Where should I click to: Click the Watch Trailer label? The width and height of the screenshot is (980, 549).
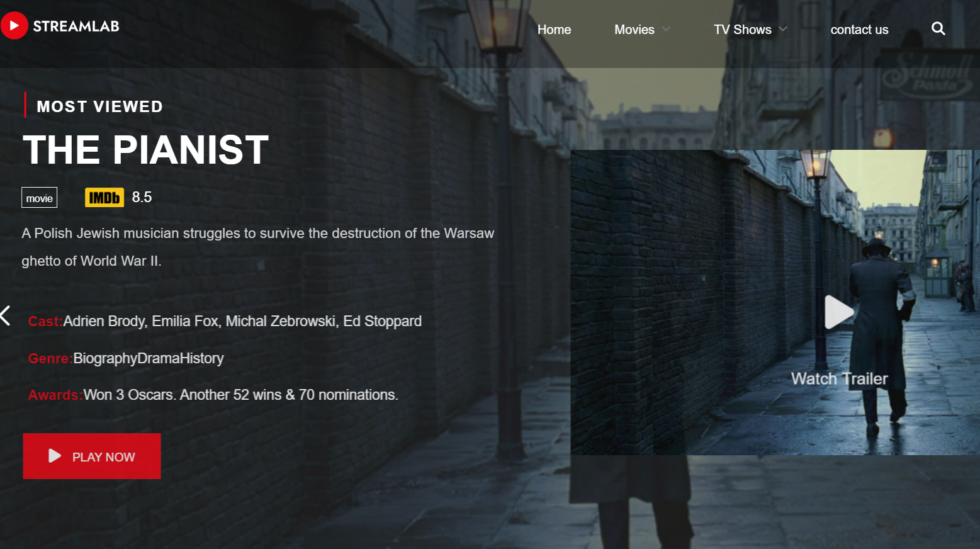pyautogui.click(x=839, y=378)
